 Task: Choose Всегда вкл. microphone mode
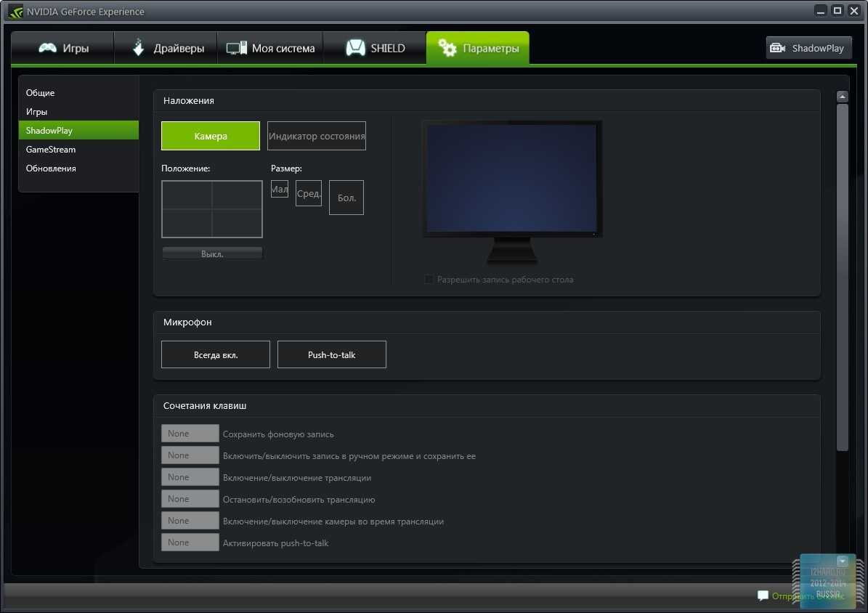216,355
